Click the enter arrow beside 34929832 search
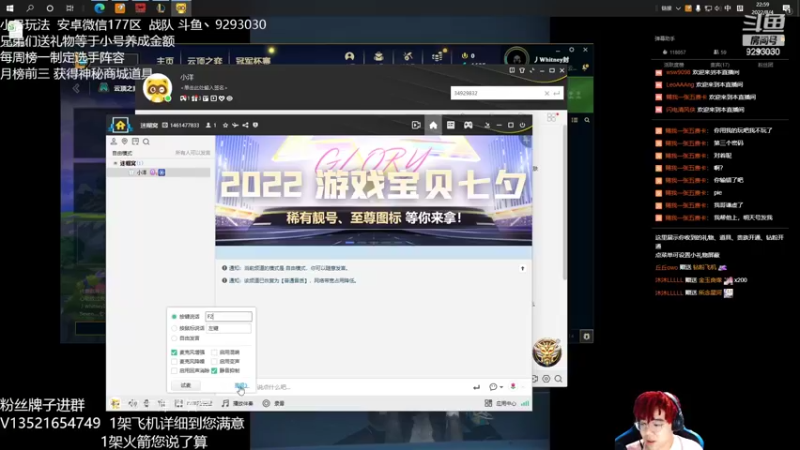This screenshot has width=800, height=450. coord(557,93)
